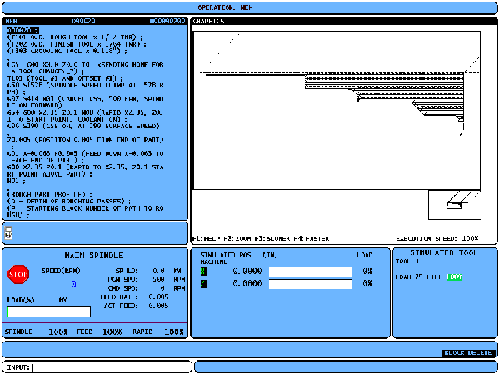The height and width of the screenshot is (375, 500).
Task: Click the green Z axis indicator below X
Action: click(204, 284)
